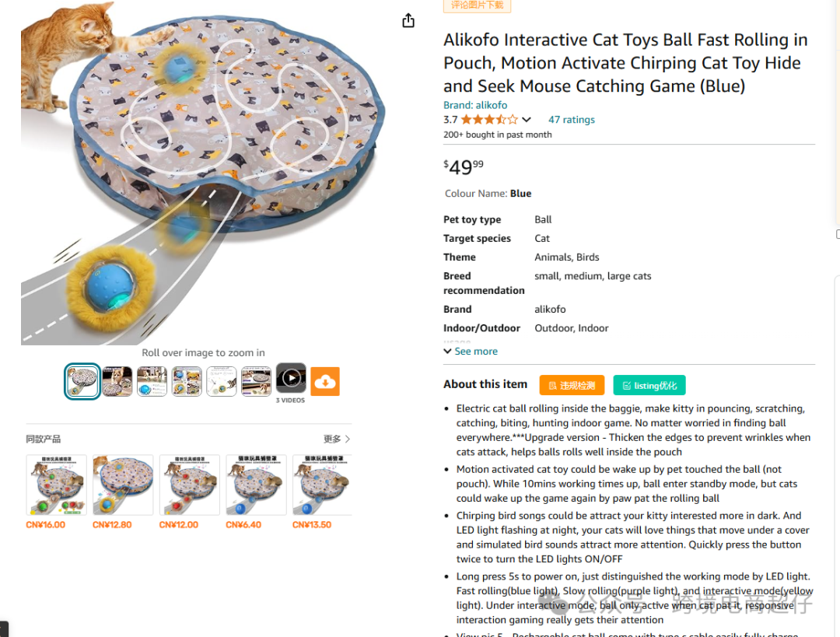Open the Brand: alikofo link
The image size is (840, 637).
475,105
